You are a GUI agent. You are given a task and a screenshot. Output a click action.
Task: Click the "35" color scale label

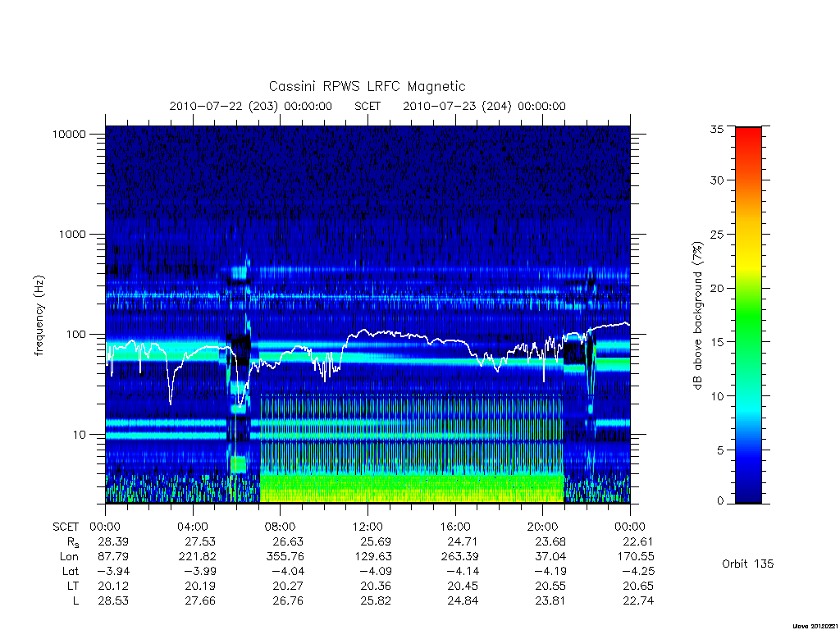pos(716,129)
